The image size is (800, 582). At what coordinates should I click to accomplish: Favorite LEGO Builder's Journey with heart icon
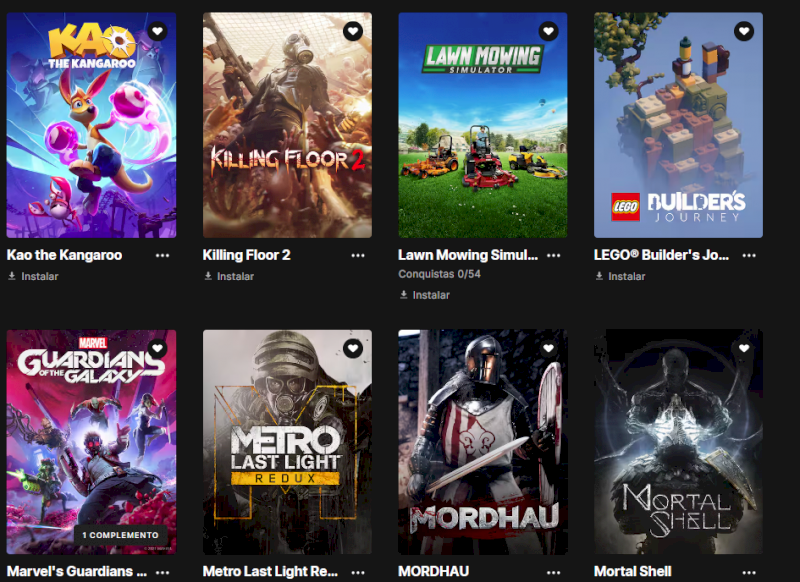(x=744, y=31)
